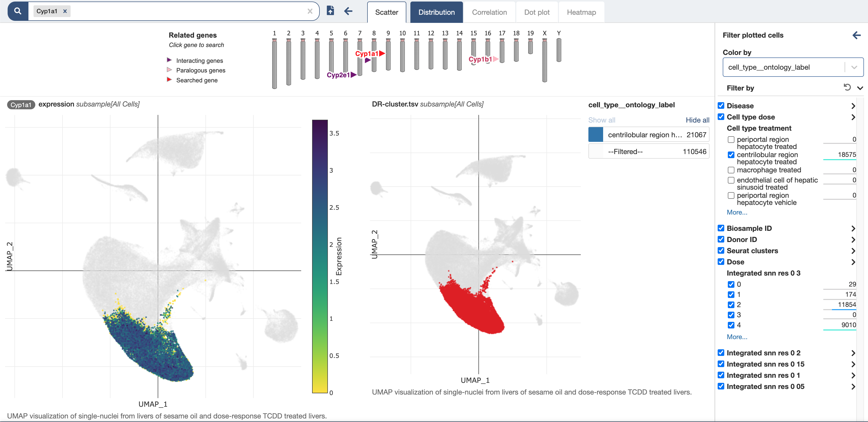Viewport: 868px width, 422px height.
Task: Check the macrophage treated checkbox
Action: pos(731,170)
